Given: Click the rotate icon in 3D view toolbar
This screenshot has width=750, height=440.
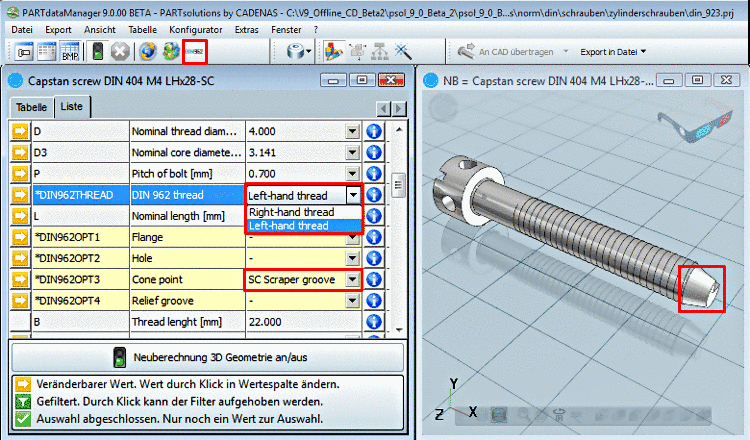Looking at the screenshot, I should (559, 415).
